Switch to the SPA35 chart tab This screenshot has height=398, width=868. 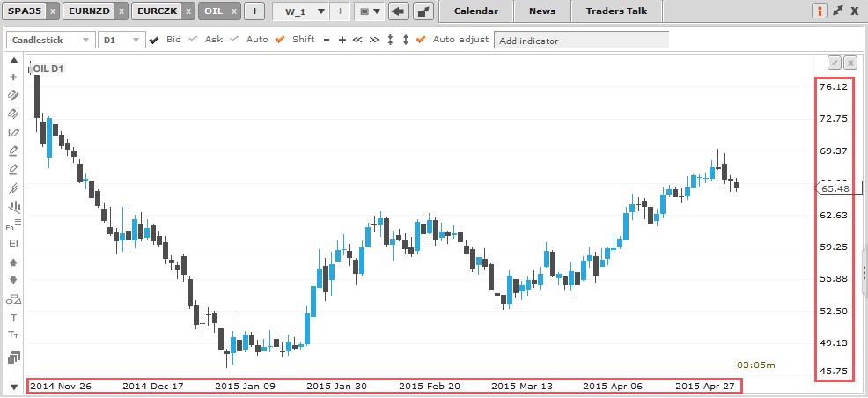point(24,11)
